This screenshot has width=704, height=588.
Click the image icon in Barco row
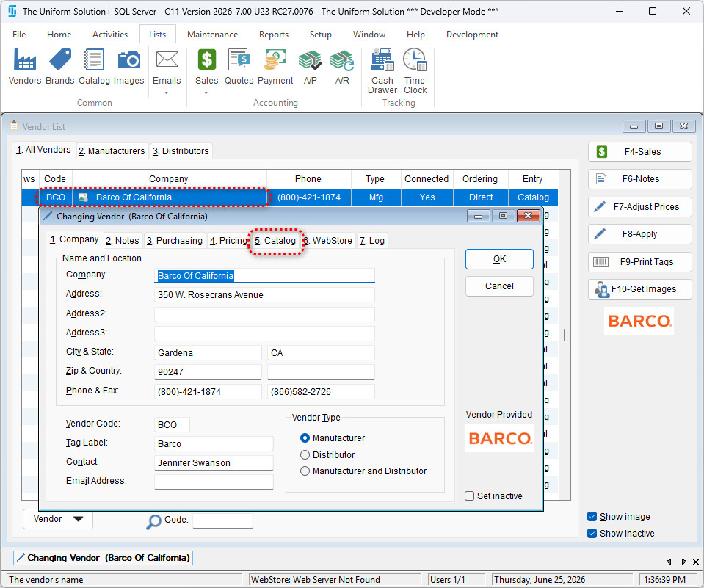[83, 197]
